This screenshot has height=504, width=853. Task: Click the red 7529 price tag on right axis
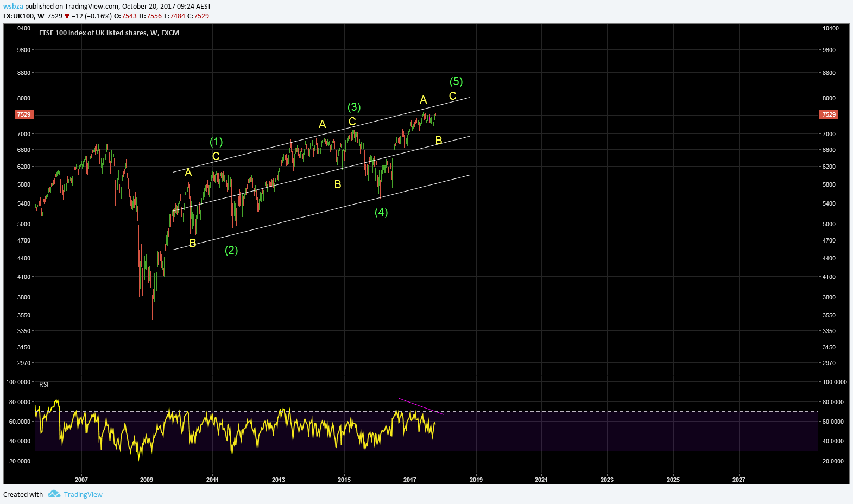click(x=829, y=114)
